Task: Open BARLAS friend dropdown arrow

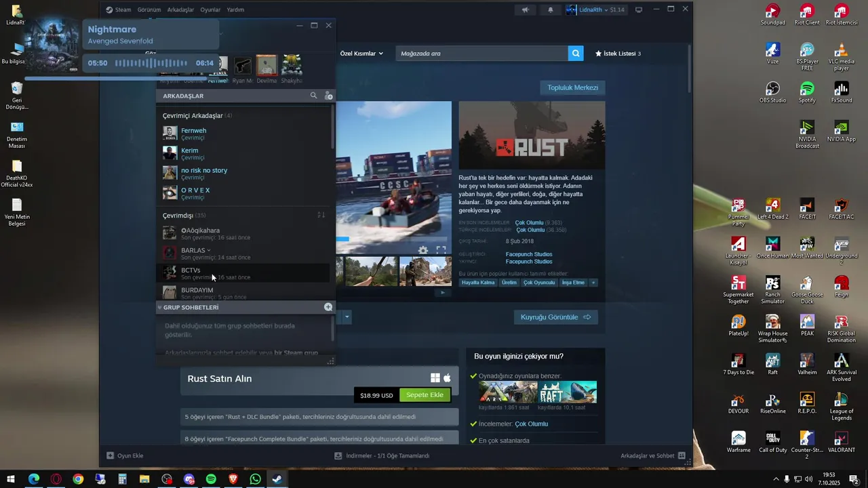Action: tap(209, 250)
